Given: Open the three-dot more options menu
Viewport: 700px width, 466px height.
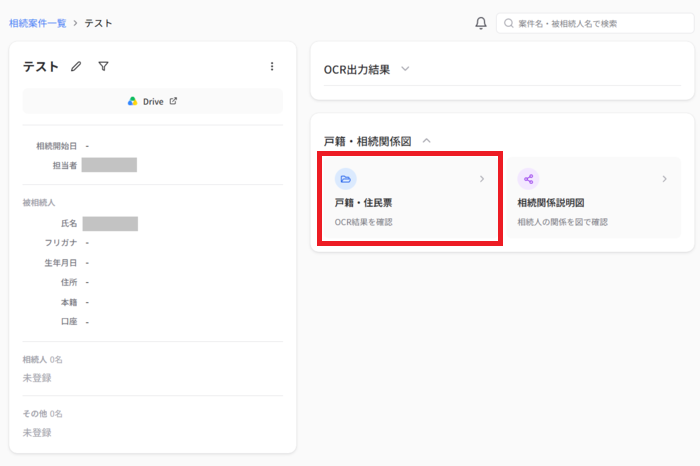Looking at the screenshot, I should [272, 67].
